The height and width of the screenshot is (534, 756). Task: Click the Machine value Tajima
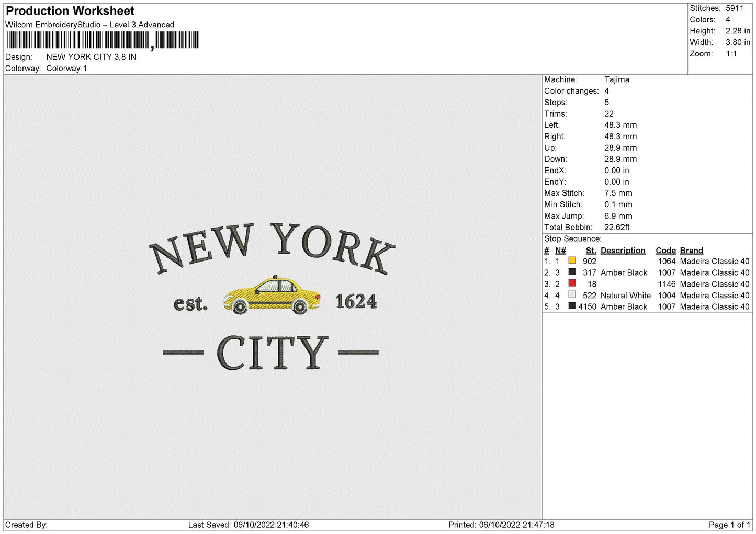coord(617,79)
